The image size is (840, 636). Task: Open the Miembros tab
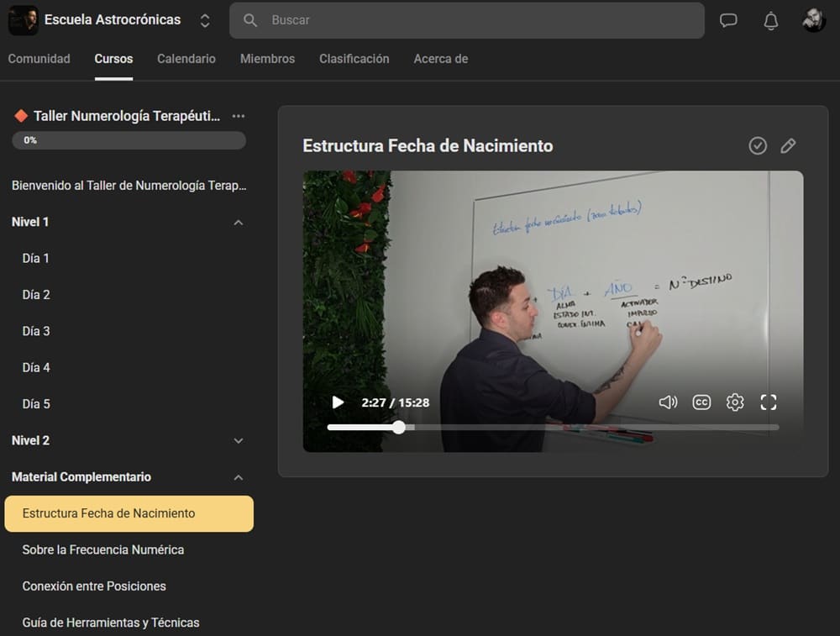click(267, 59)
